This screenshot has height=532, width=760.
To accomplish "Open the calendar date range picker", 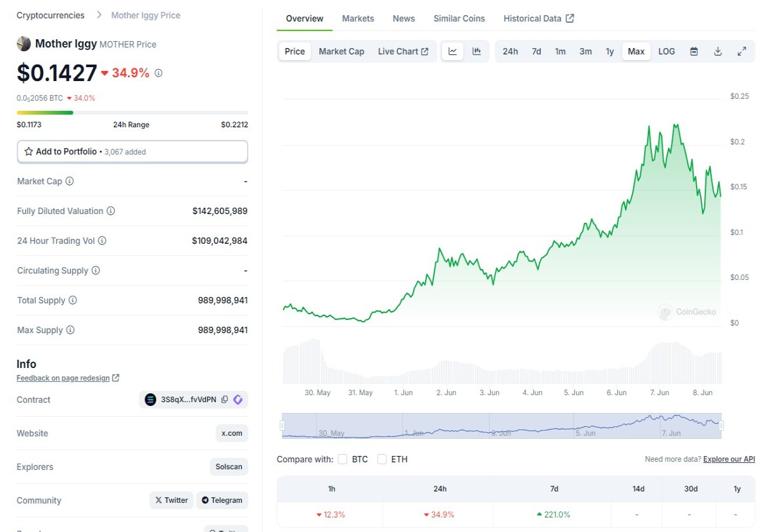I will 694,51.
